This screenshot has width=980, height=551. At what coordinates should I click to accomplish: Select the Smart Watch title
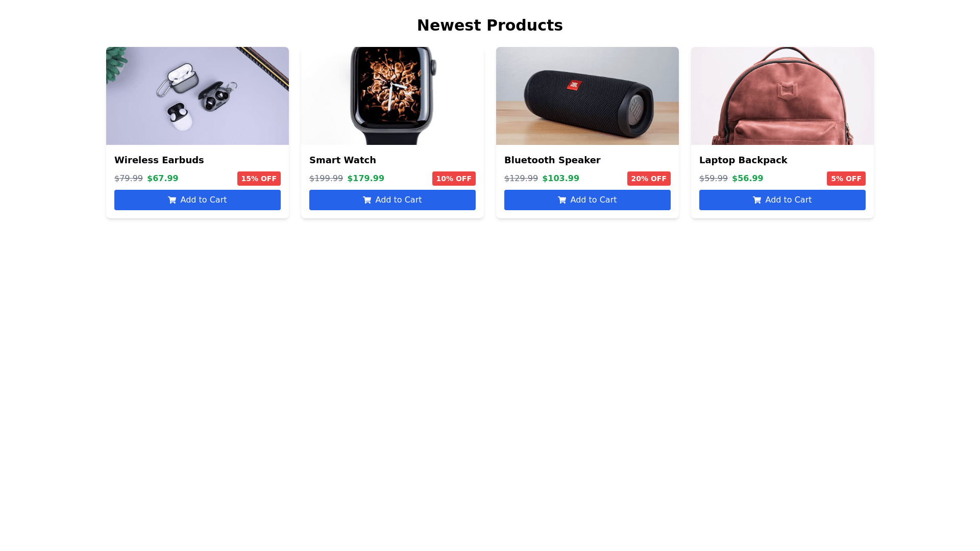(x=342, y=160)
